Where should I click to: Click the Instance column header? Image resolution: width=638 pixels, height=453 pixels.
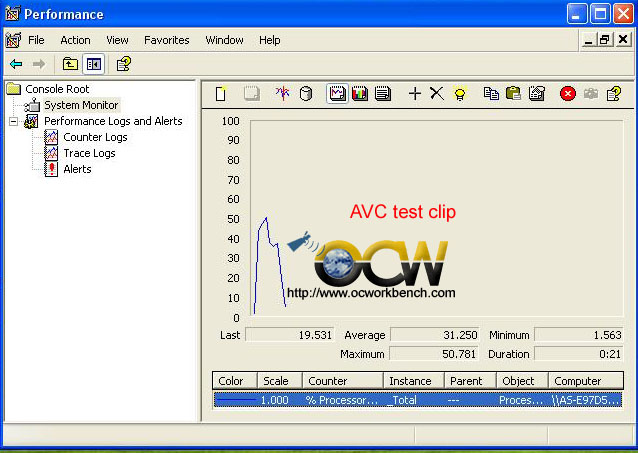coord(414,381)
